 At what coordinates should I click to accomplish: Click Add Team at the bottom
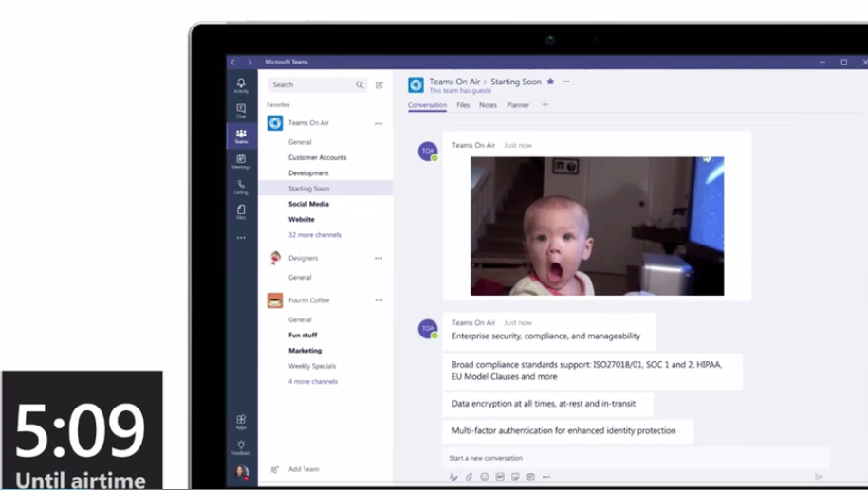303,469
